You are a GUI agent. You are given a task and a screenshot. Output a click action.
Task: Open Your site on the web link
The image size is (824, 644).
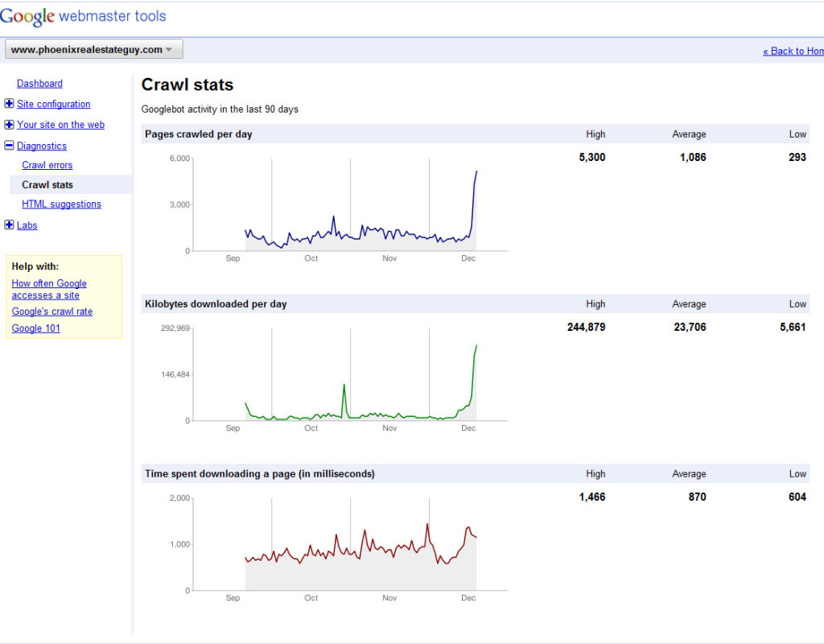(x=60, y=125)
